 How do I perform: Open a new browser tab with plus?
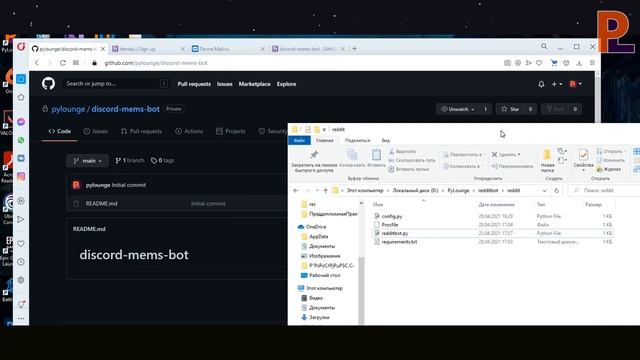point(354,49)
